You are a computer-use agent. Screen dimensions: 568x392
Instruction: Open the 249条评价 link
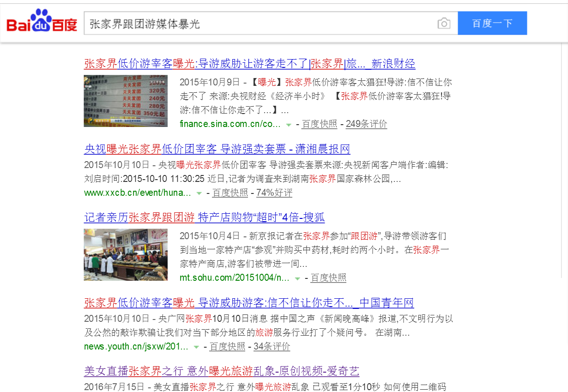tap(366, 124)
